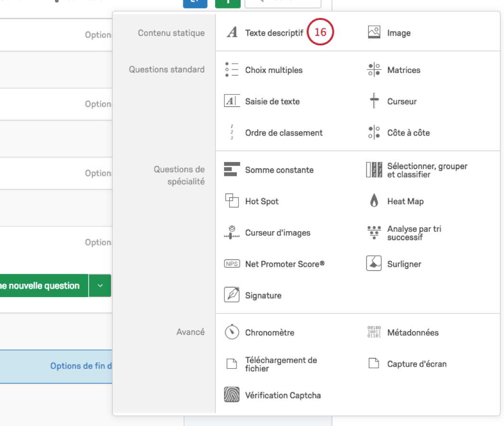The width and height of the screenshot is (504, 426).
Task: Click the Analyse par tri successif label
Action: pyautogui.click(x=414, y=233)
